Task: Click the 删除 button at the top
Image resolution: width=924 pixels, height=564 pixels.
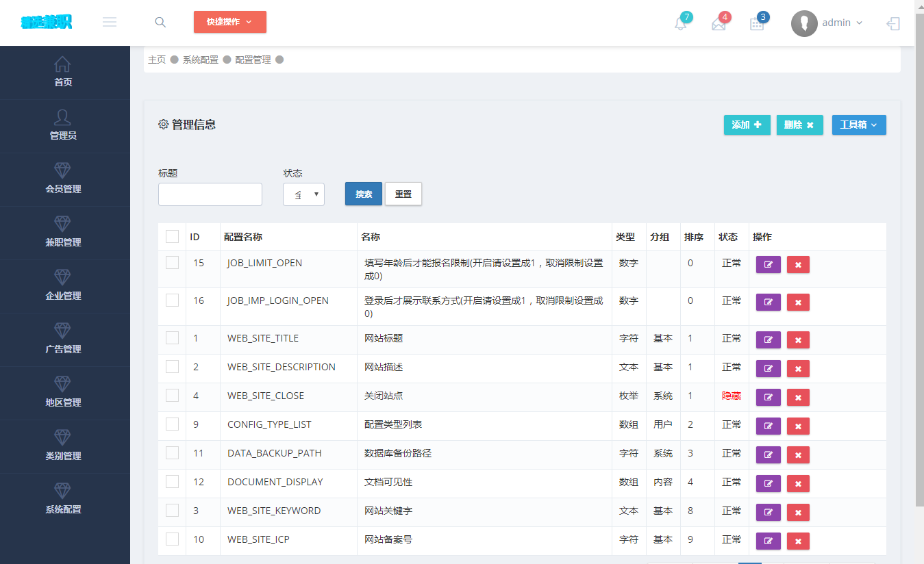Action: pos(799,125)
